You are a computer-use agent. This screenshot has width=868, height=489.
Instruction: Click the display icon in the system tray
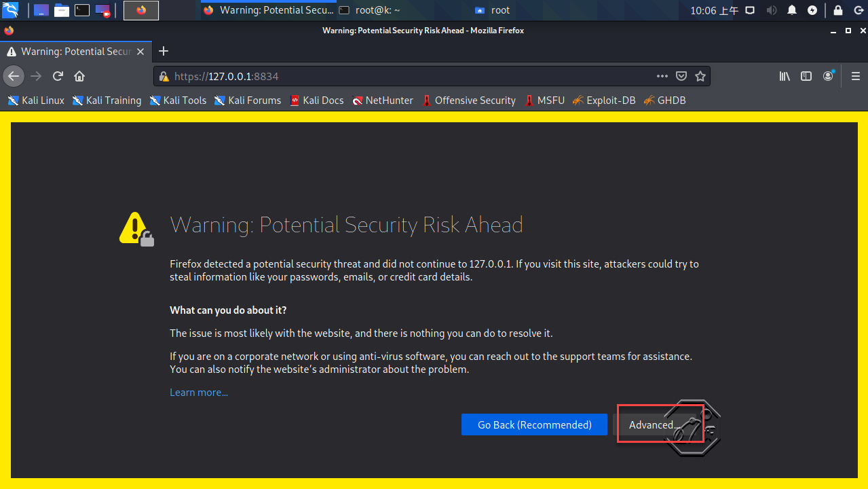(750, 10)
